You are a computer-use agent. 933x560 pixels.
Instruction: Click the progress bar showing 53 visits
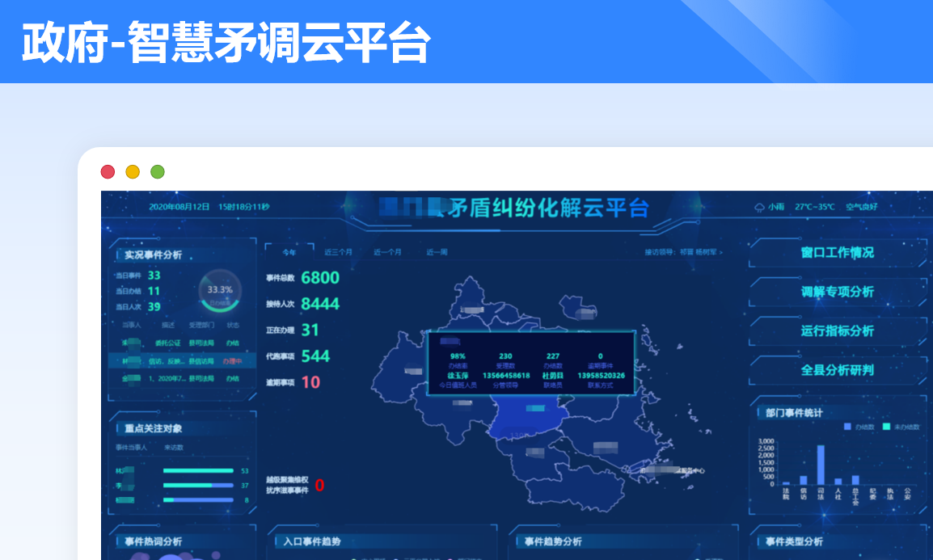point(198,471)
